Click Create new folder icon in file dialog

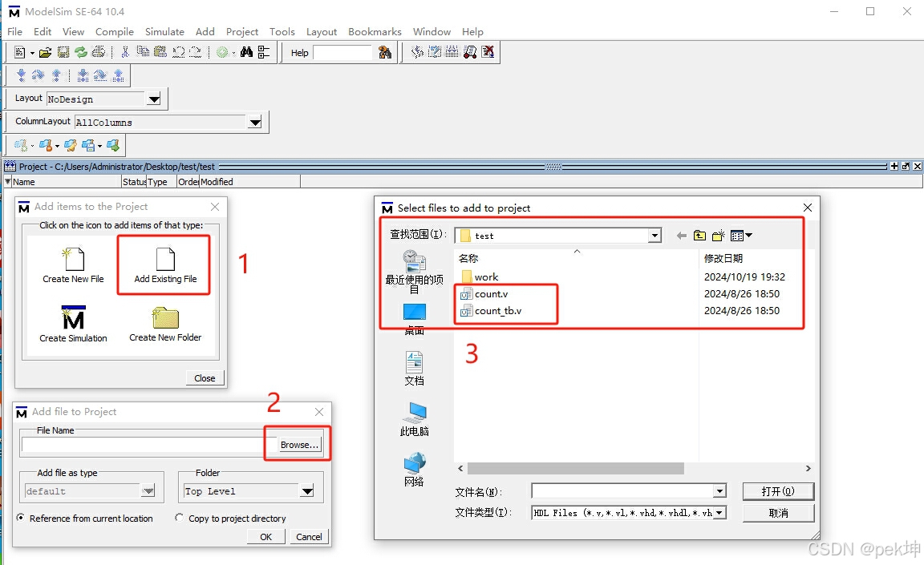coord(719,236)
